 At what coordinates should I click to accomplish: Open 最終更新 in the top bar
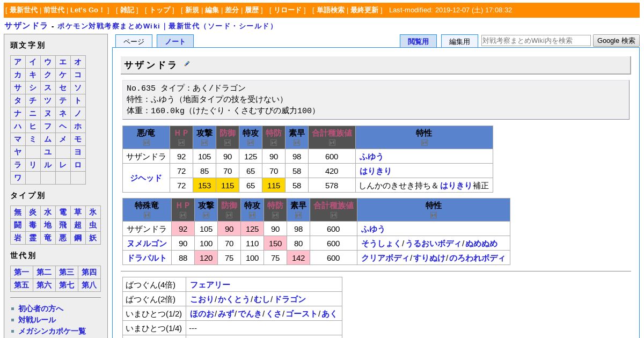(x=364, y=10)
